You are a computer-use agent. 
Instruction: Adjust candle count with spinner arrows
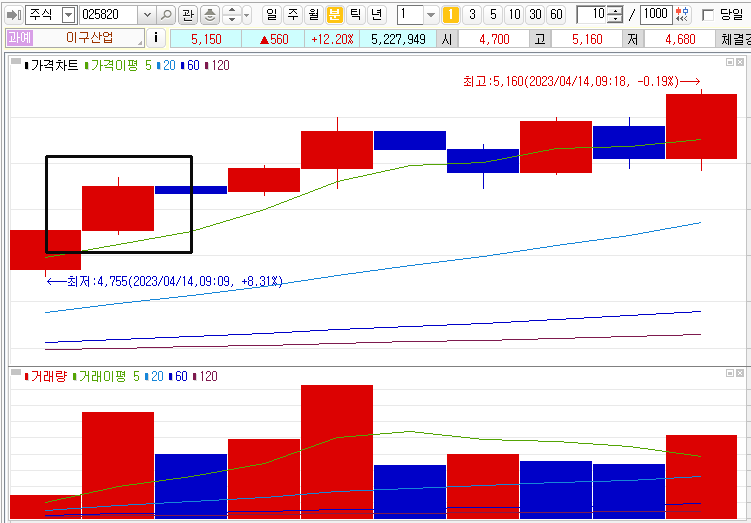coord(615,15)
